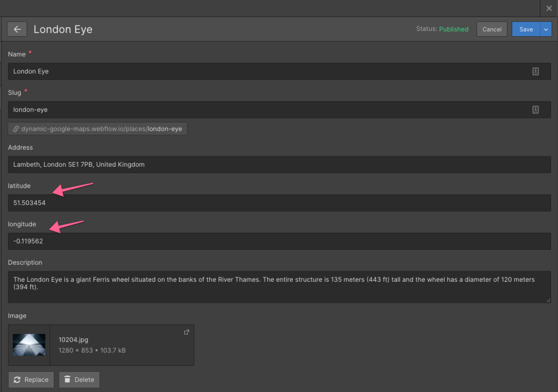
Task: Close the CMS panel with the X
Action: [549, 8]
